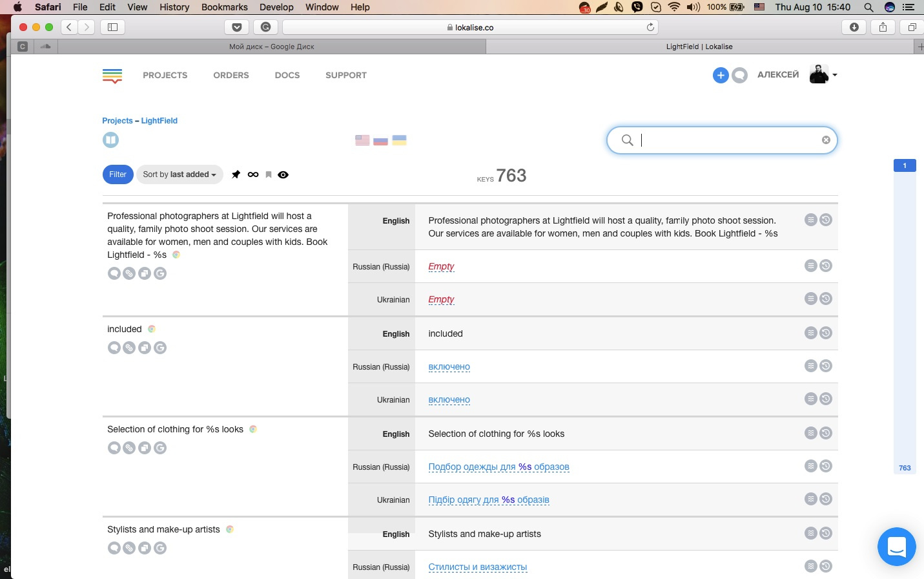Screen dimensions: 924x579
Task: Click Google icon under 'Selection of clothing' key
Action: (160, 448)
